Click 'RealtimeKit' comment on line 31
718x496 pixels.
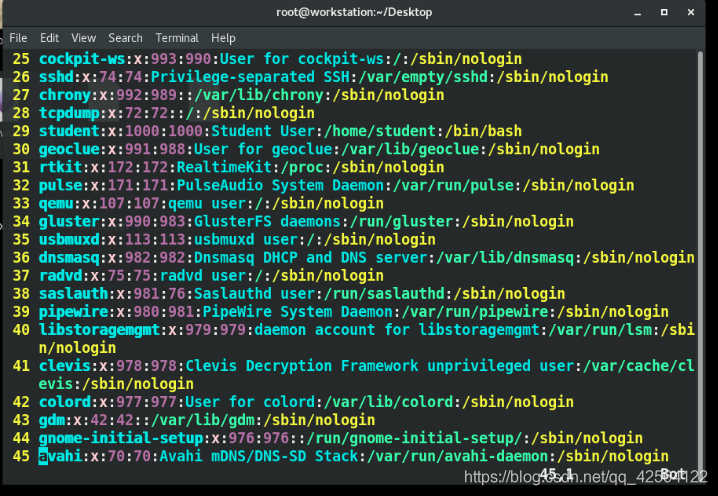(x=224, y=167)
